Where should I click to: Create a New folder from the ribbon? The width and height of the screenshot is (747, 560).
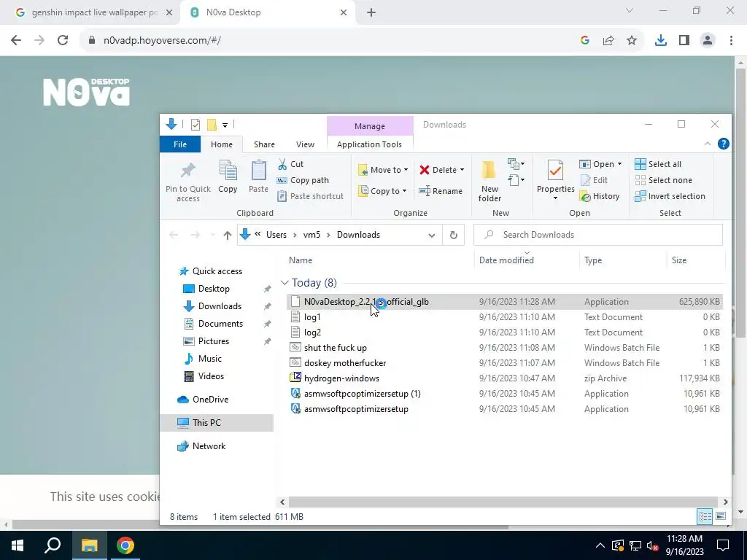click(489, 181)
